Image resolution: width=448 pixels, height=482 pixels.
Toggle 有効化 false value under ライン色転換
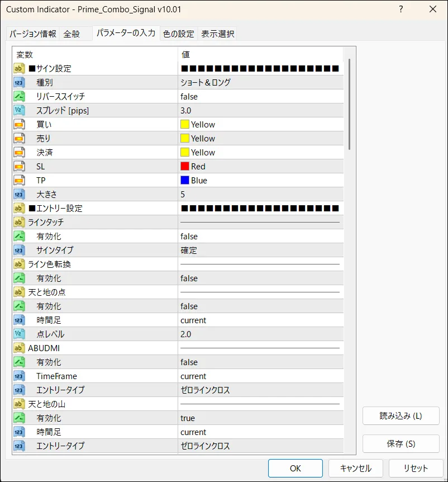pyautogui.click(x=260, y=278)
